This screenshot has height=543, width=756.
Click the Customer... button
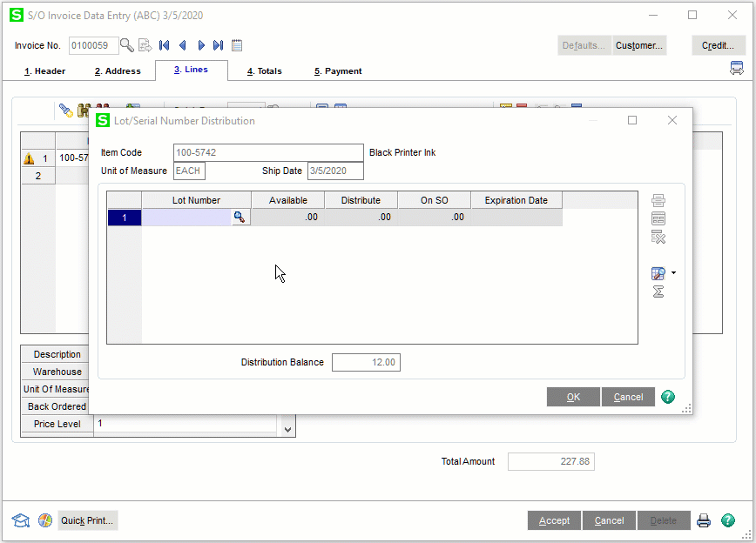point(639,45)
